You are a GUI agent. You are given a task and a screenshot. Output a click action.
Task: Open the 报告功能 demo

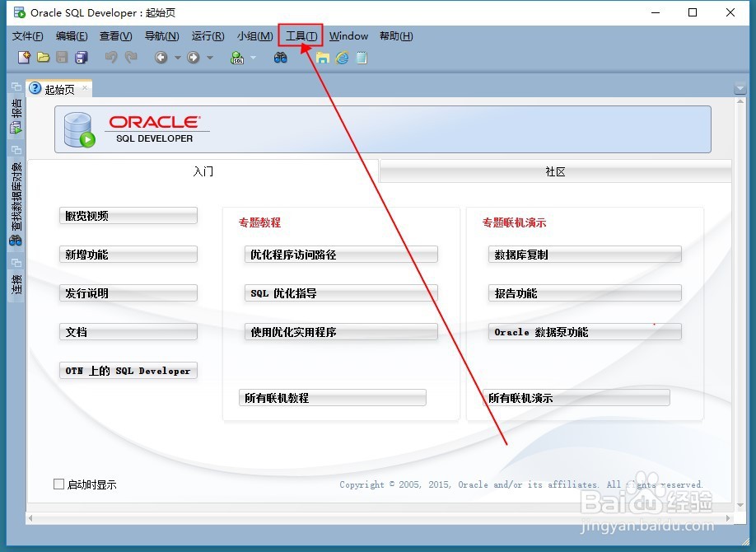(585, 292)
